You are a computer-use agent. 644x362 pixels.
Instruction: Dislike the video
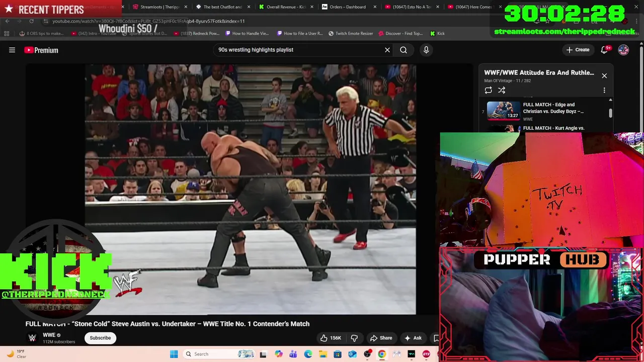354,338
